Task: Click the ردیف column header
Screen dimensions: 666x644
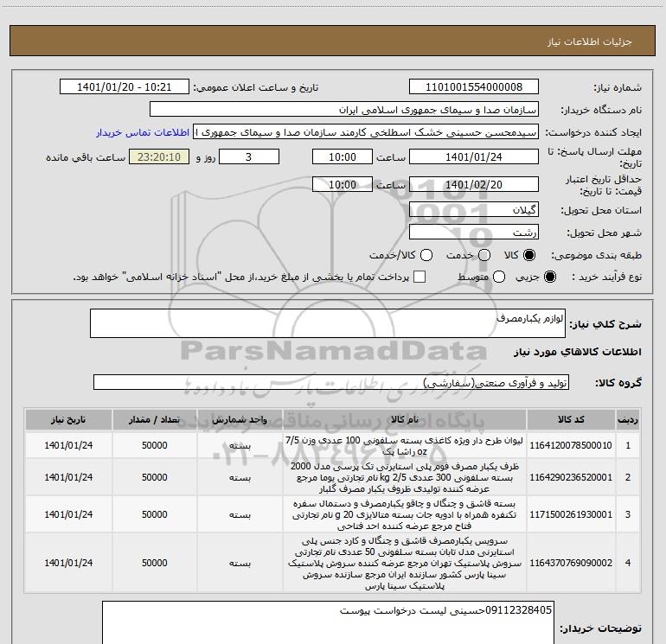Action: point(628,419)
